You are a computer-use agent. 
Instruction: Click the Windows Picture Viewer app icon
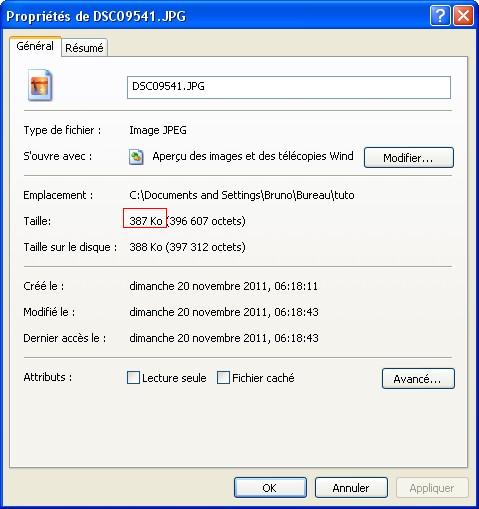(x=136, y=157)
